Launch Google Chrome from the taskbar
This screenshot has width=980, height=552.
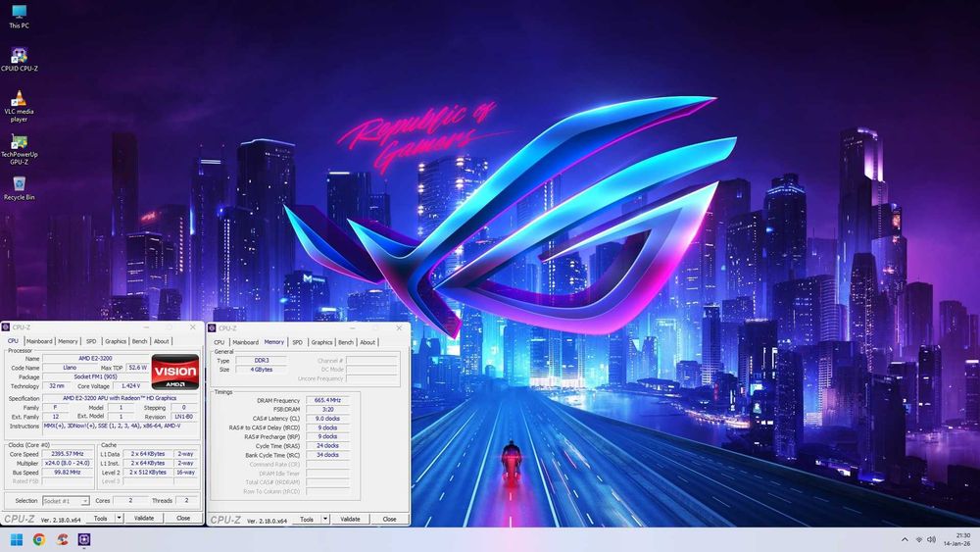39,539
